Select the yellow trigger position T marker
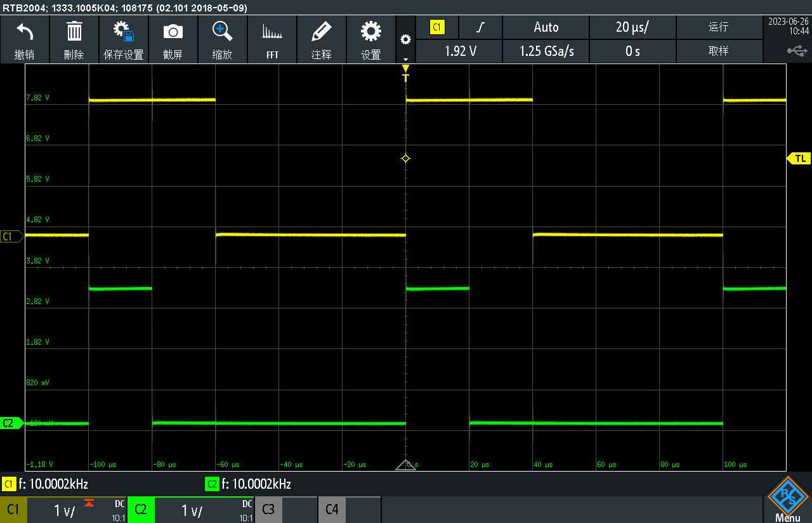This screenshot has width=812, height=523. (x=406, y=73)
